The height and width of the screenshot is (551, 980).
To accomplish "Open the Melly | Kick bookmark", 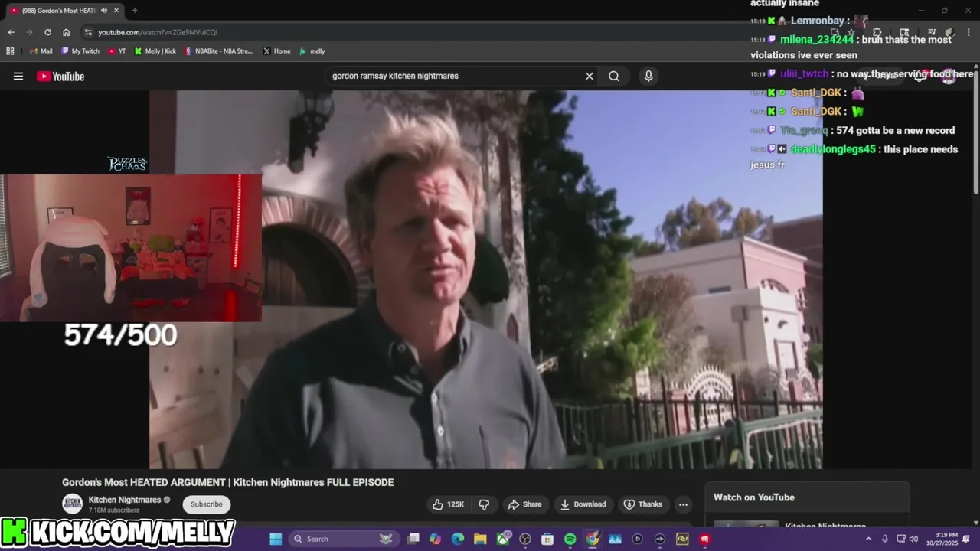I will click(x=155, y=51).
